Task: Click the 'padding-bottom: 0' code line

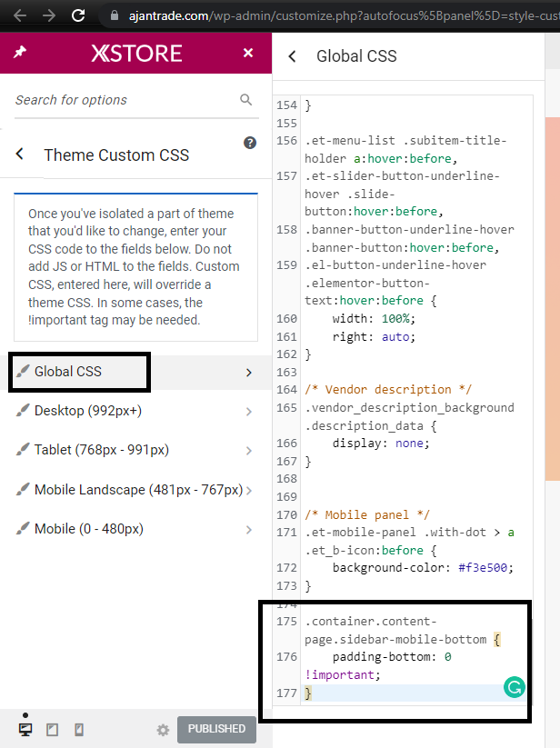Action: (392, 657)
